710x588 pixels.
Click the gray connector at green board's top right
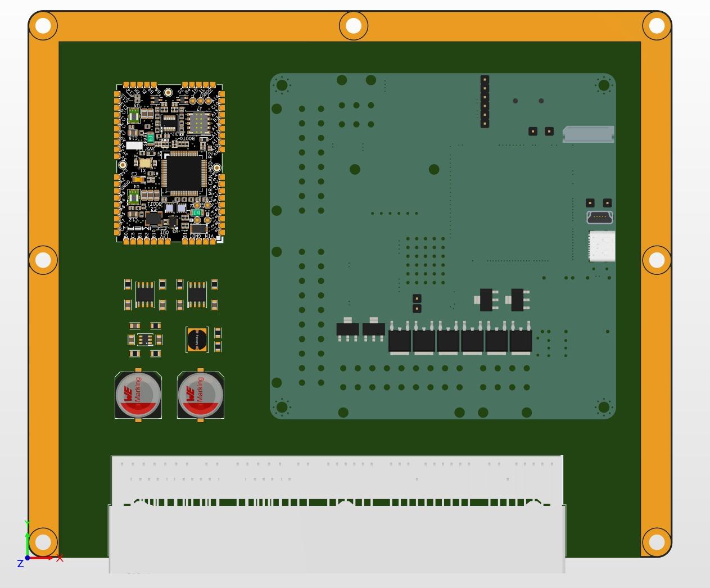pos(589,134)
